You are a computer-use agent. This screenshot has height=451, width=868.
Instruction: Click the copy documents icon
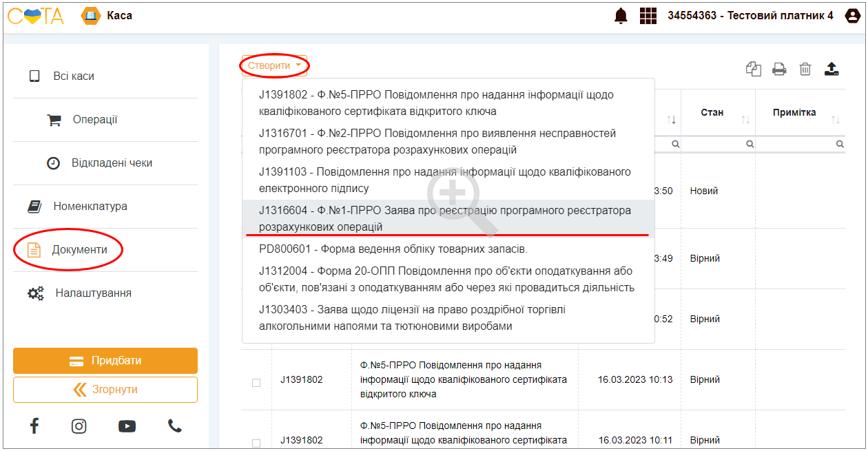(754, 68)
